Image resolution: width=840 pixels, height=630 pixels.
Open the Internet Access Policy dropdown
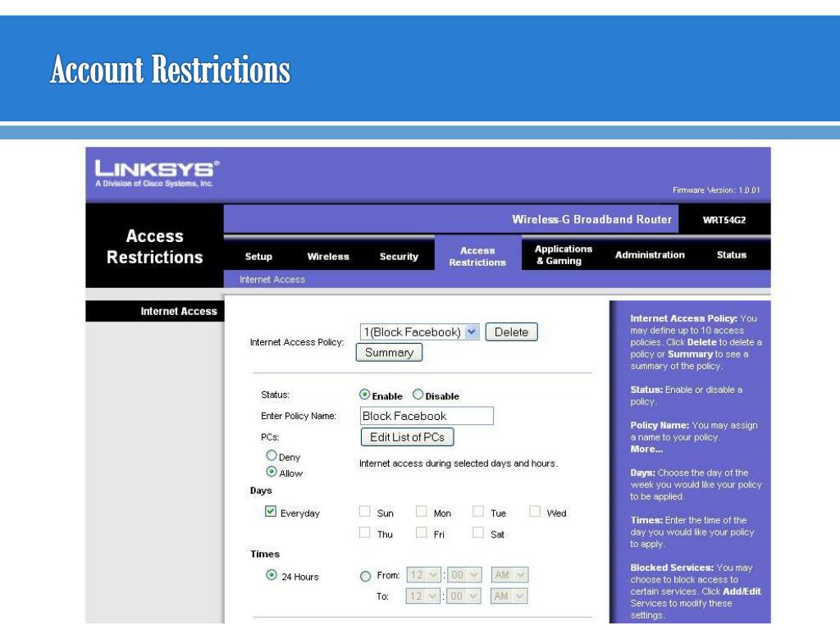(x=419, y=332)
